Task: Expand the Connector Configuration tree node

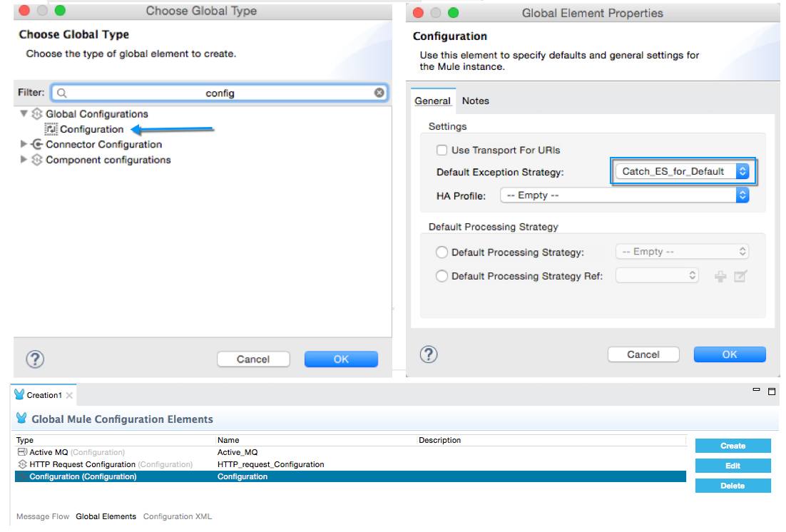Action: 24,144
